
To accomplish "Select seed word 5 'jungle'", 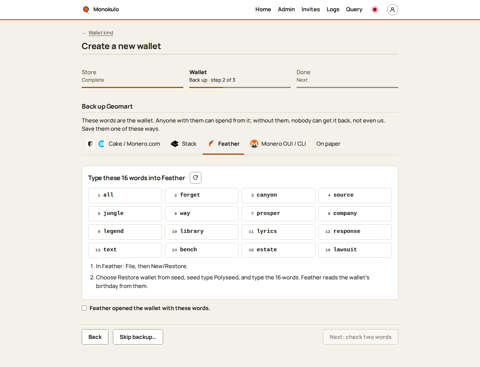I will [125, 213].
